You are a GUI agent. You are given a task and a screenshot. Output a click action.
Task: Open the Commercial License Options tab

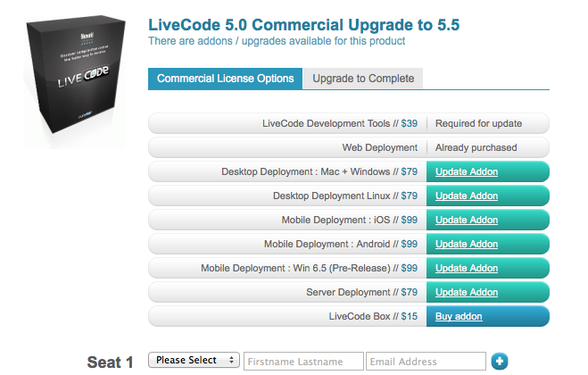[x=225, y=79]
